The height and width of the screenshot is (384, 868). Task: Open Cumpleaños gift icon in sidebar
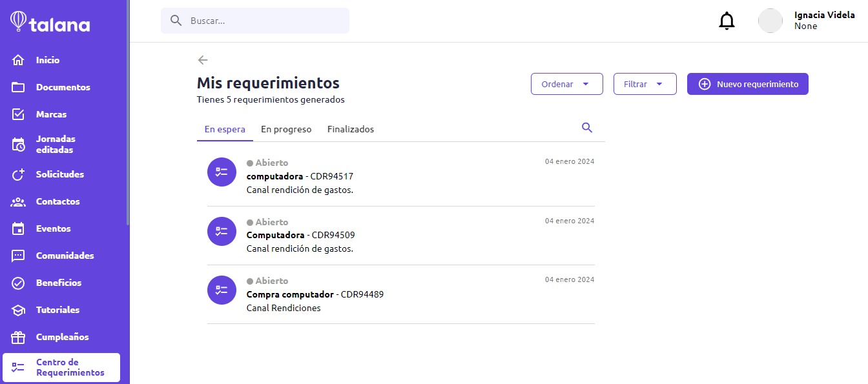(x=18, y=337)
